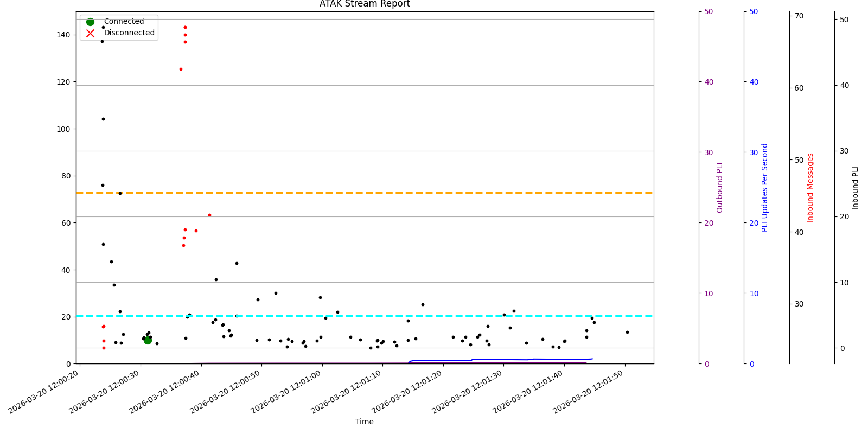The height and width of the screenshot is (434, 868).
Task: Click the 'Inbound PLI' axis label
Action: (x=856, y=187)
